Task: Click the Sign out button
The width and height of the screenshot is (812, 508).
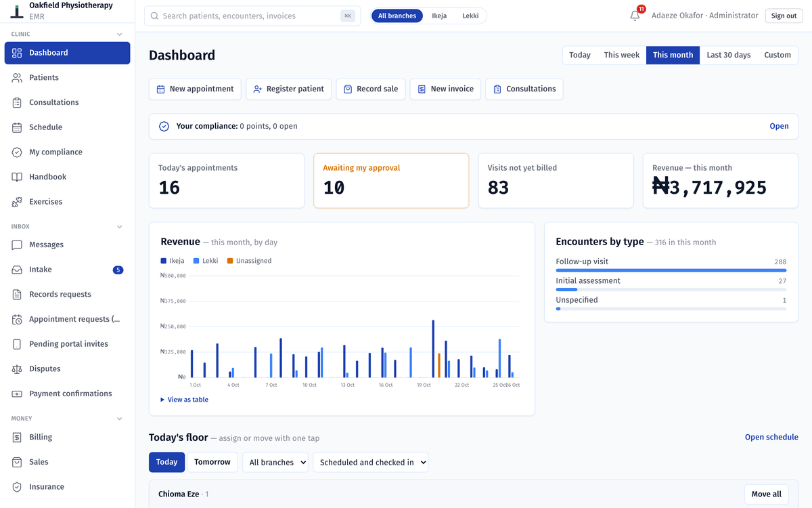Action: 784,16
